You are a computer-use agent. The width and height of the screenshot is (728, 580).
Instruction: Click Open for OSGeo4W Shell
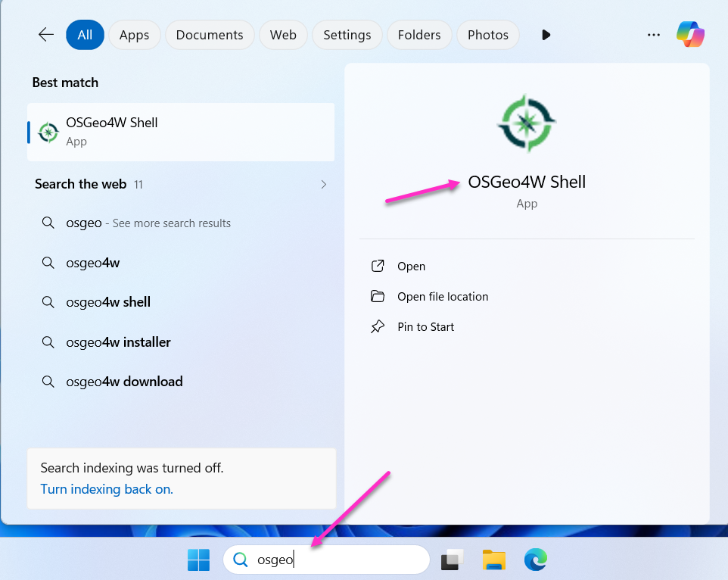(411, 267)
